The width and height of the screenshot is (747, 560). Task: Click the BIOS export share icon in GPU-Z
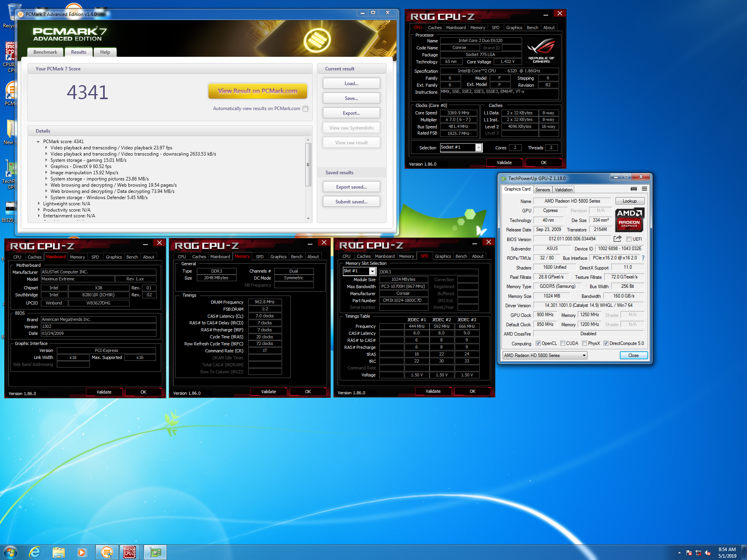point(617,239)
